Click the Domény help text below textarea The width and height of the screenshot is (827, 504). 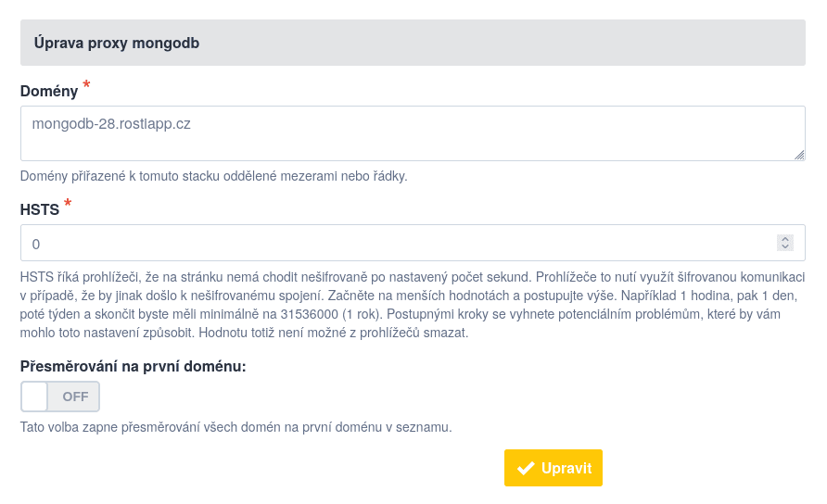point(213,176)
